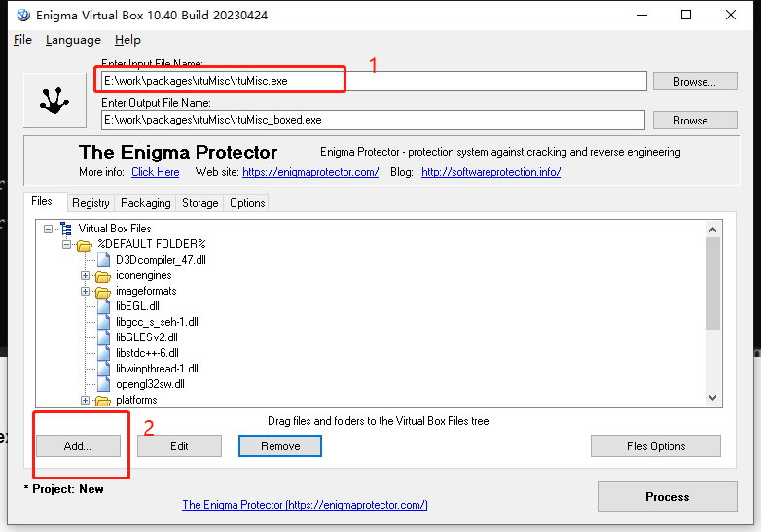Image resolution: width=761 pixels, height=532 pixels.
Task: Click the frog paw logo image
Action: 54,100
